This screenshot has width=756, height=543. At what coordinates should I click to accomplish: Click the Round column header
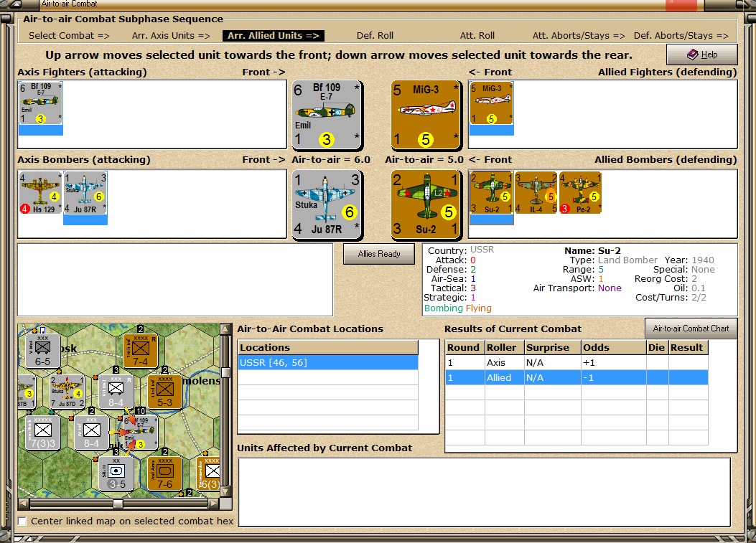pyautogui.click(x=465, y=347)
